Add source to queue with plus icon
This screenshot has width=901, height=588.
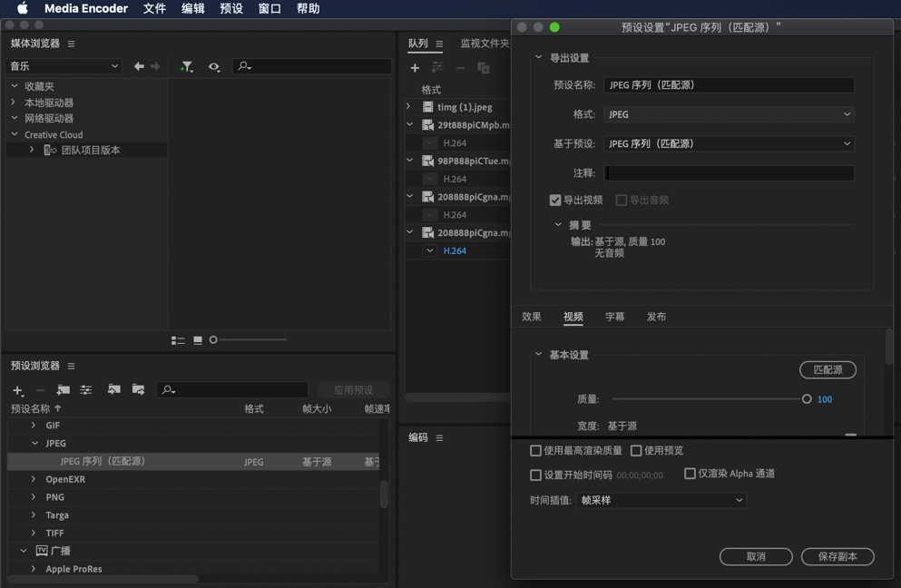point(415,68)
